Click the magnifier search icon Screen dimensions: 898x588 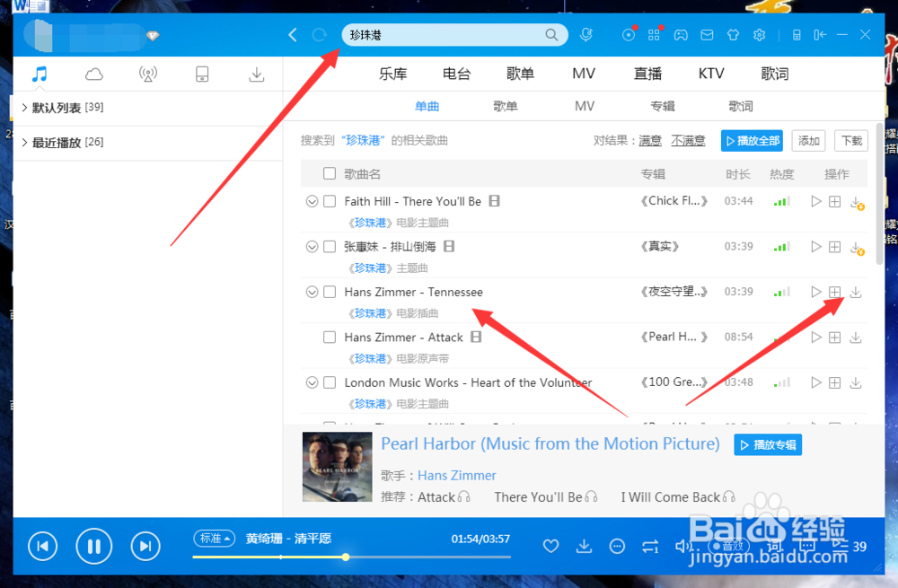551,35
